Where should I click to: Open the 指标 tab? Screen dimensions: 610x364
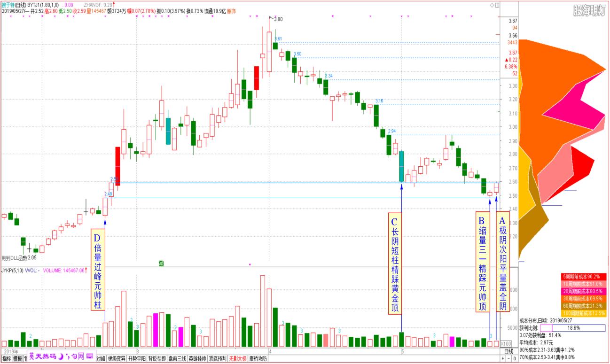[x=7, y=359]
